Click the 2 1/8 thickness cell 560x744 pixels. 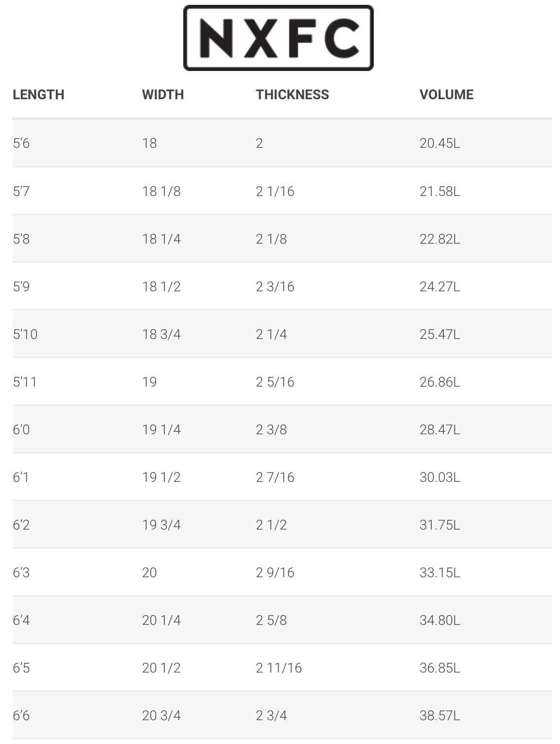click(x=271, y=239)
